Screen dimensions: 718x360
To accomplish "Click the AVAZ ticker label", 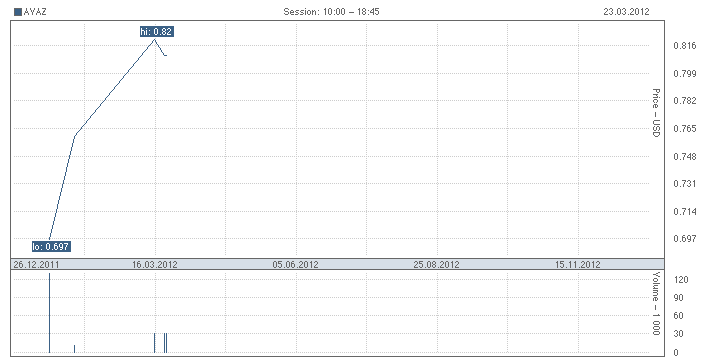I will (35, 12).
